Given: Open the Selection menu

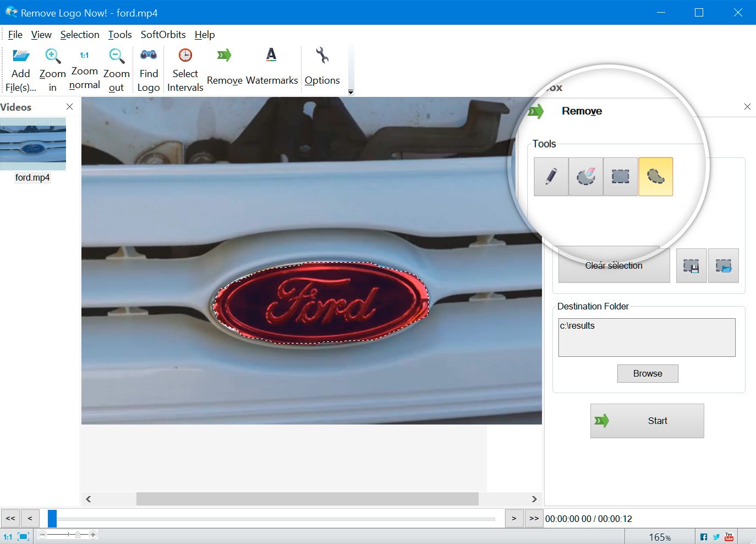Looking at the screenshot, I should 80,35.
